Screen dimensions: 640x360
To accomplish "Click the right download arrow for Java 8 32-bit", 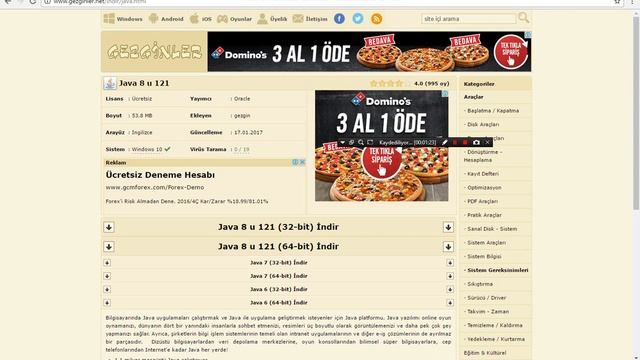I will click(x=448, y=227).
